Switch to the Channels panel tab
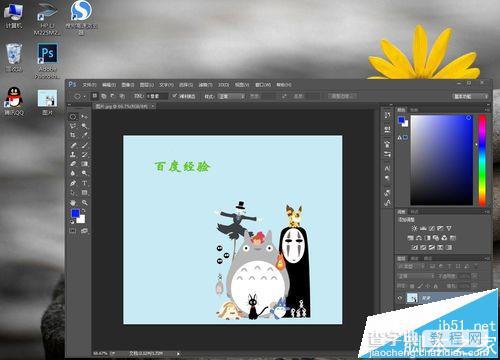The height and width of the screenshot is (360, 500). [414, 258]
